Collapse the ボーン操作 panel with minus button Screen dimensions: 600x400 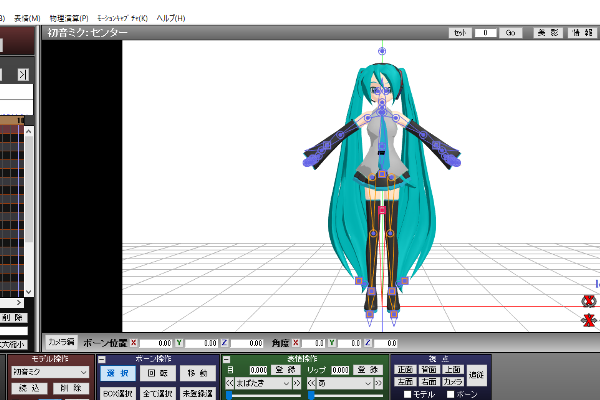coord(102,359)
